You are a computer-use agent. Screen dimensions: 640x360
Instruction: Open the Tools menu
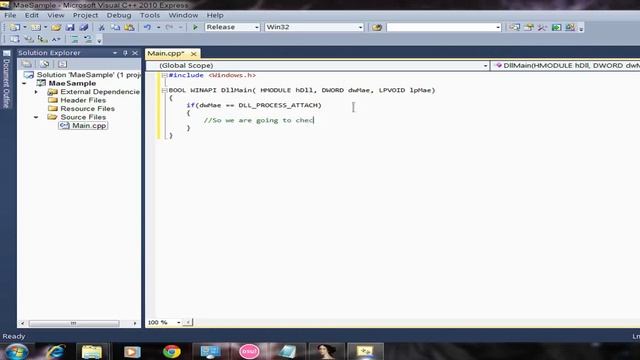tap(150, 15)
